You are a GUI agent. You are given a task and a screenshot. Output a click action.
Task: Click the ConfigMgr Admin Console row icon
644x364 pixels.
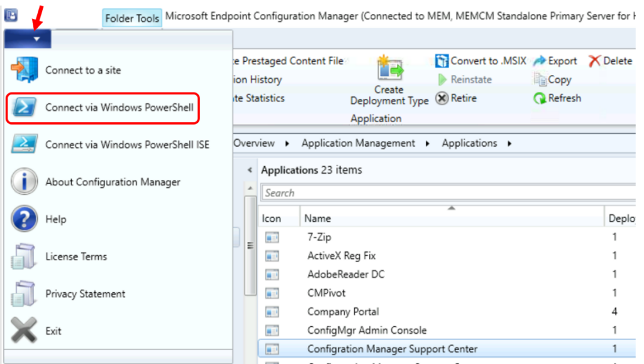click(272, 330)
